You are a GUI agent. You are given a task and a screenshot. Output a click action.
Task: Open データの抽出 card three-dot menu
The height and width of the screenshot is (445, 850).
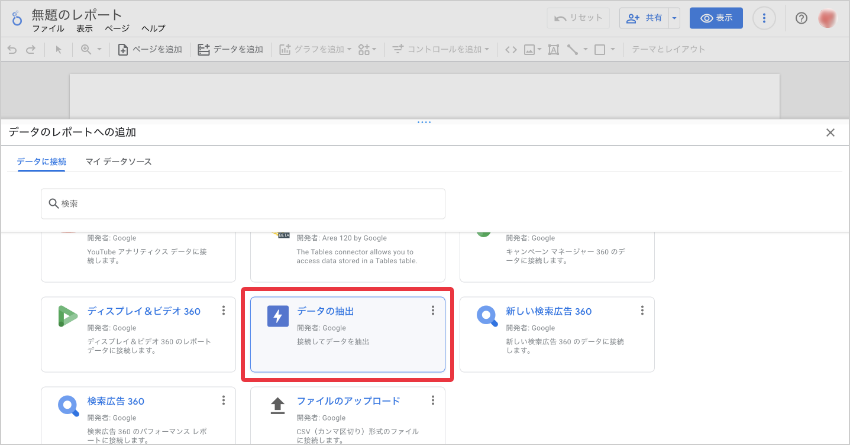(433, 311)
